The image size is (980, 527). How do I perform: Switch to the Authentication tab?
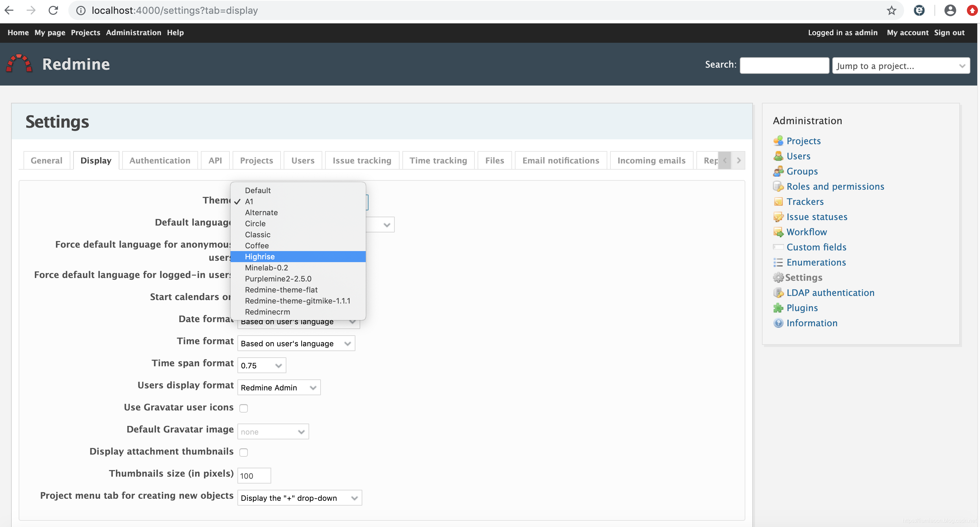pos(160,160)
